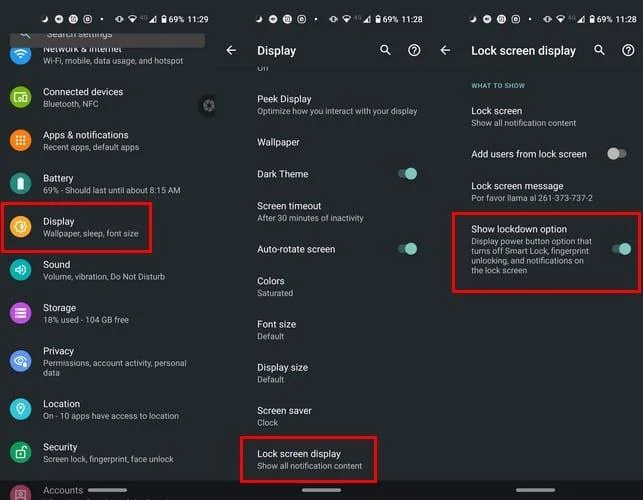
Task: Tap the Accounts label
Action: pyautogui.click(x=63, y=491)
